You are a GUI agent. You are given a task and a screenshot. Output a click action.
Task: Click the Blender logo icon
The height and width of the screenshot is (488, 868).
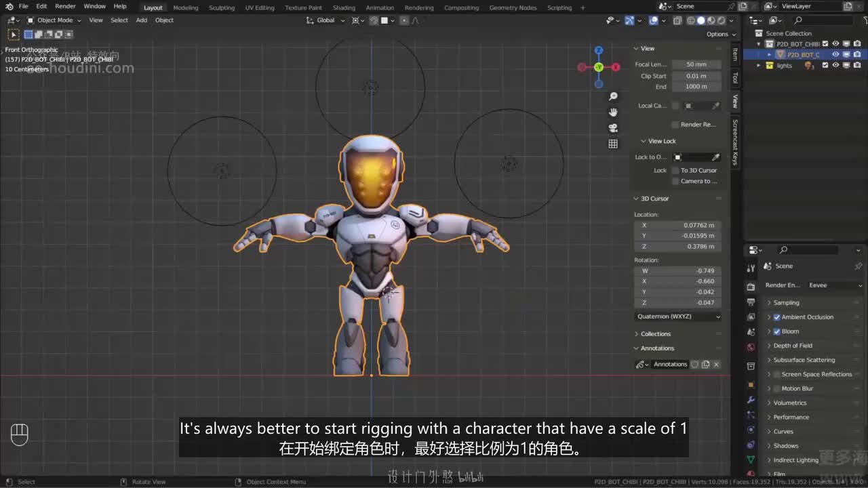click(9, 7)
